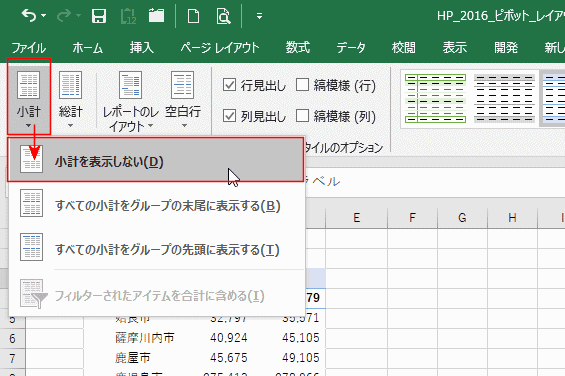Uncheck the 行見出し checkbox

coord(230,85)
